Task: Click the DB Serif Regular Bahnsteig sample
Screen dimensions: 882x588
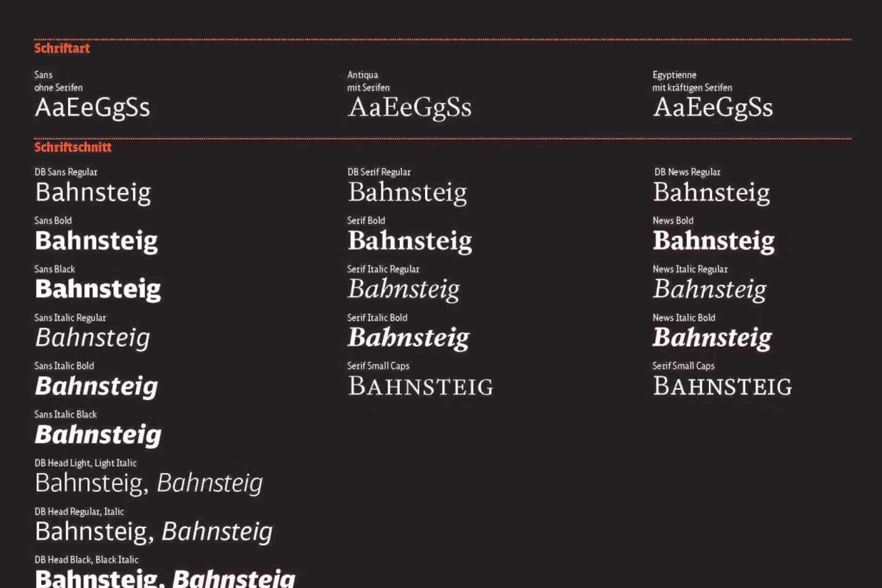Action: [408, 193]
